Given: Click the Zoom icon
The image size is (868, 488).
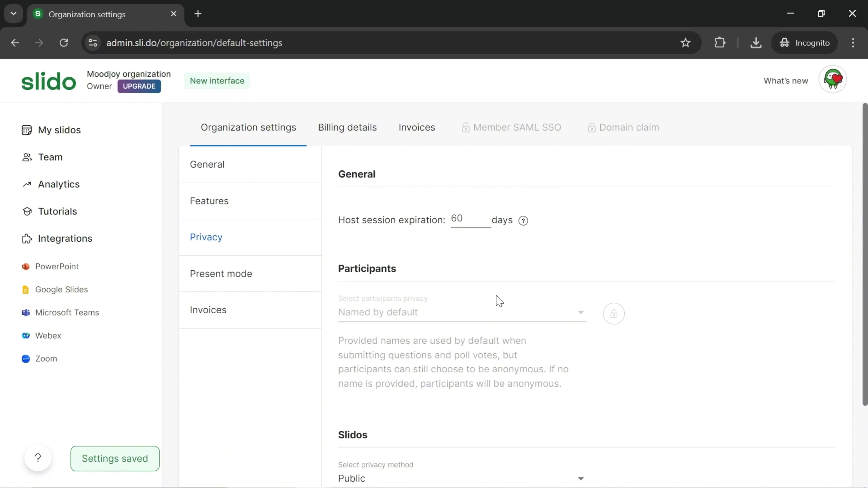Looking at the screenshot, I should [26, 359].
